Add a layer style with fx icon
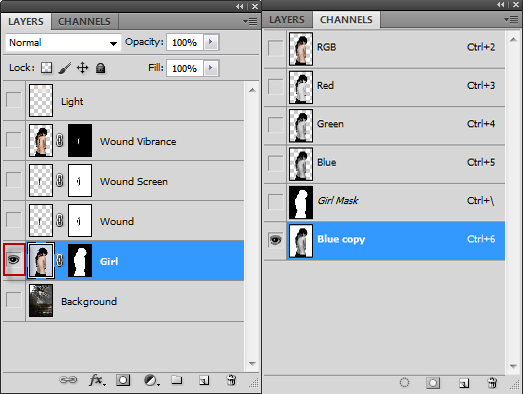This screenshot has height=394, width=524. (97, 380)
